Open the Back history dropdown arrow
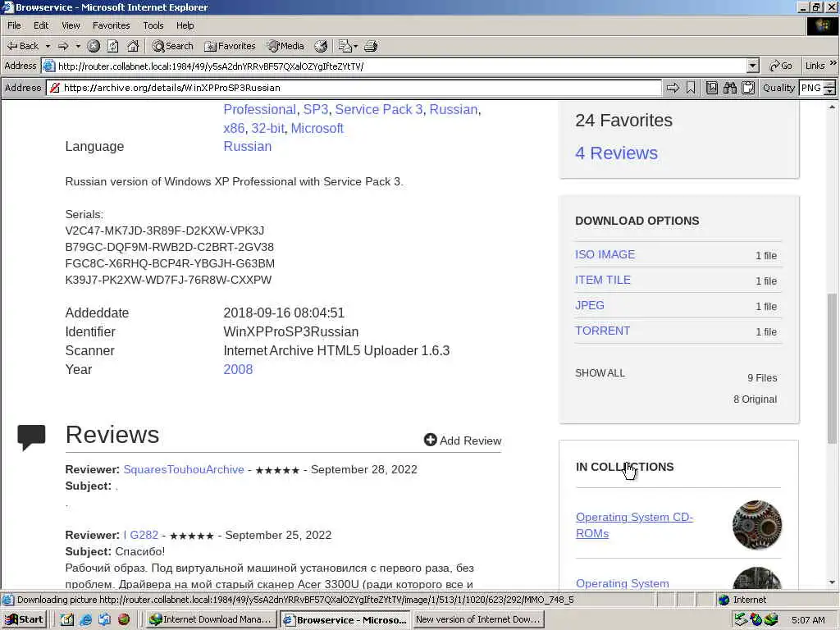The image size is (840, 630). [48, 46]
